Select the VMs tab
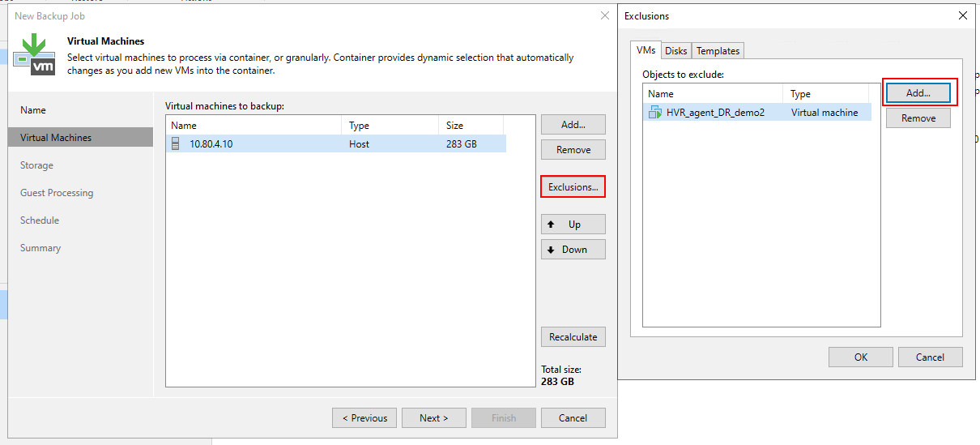Screen dimensions: 980x445 (x=646, y=50)
